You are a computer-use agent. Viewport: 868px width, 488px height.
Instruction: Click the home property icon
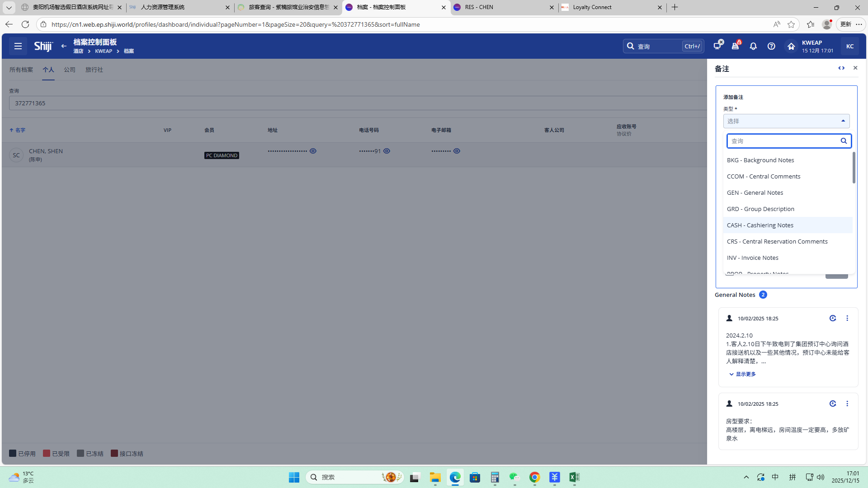tap(791, 46)
